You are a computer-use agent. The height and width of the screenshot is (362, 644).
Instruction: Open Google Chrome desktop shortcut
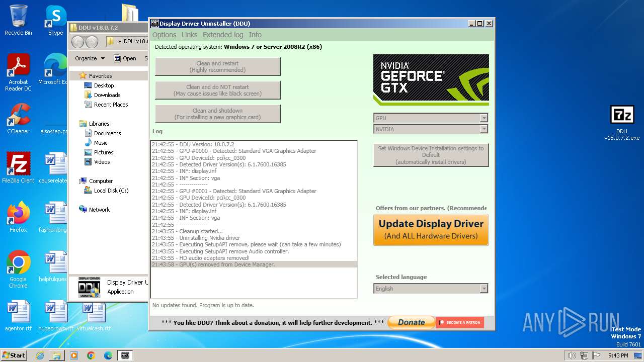18,269
